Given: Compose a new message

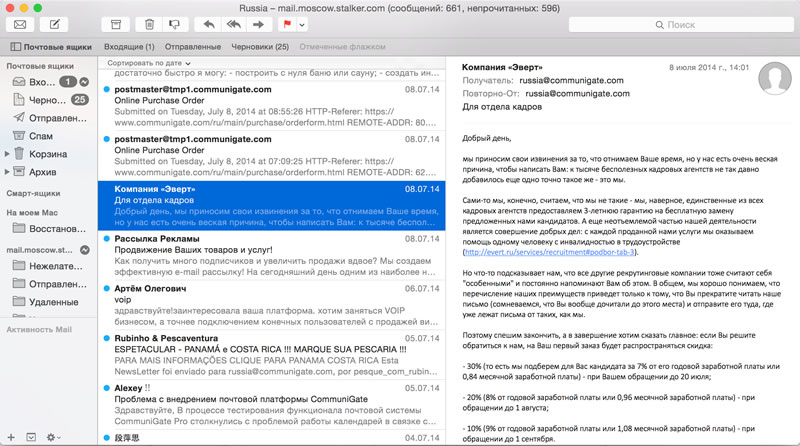Looking at the screenshot, I should (54, 24).
